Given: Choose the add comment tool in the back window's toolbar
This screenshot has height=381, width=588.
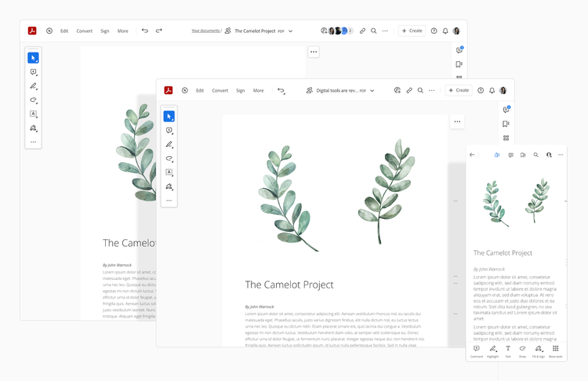Looking at the screenshot, I should point(34,72).
